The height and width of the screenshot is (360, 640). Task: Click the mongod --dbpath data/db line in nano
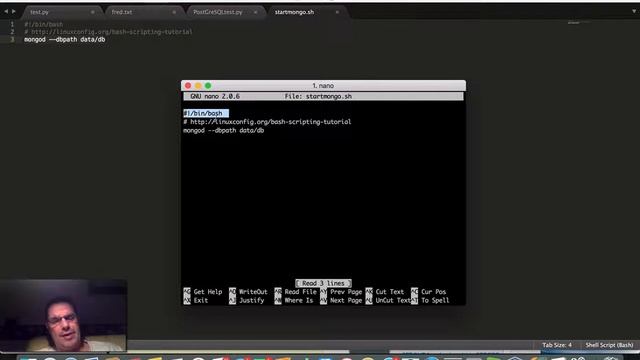(224, 130)
